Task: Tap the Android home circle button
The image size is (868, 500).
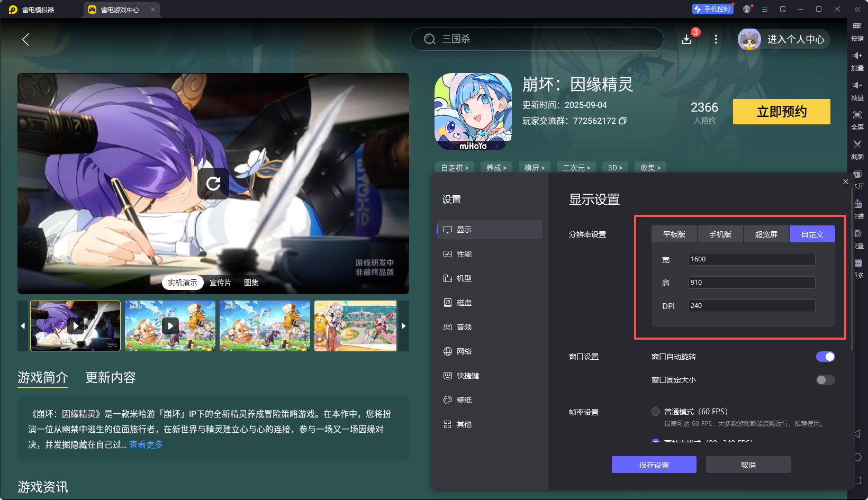Action: coord(857,457)
